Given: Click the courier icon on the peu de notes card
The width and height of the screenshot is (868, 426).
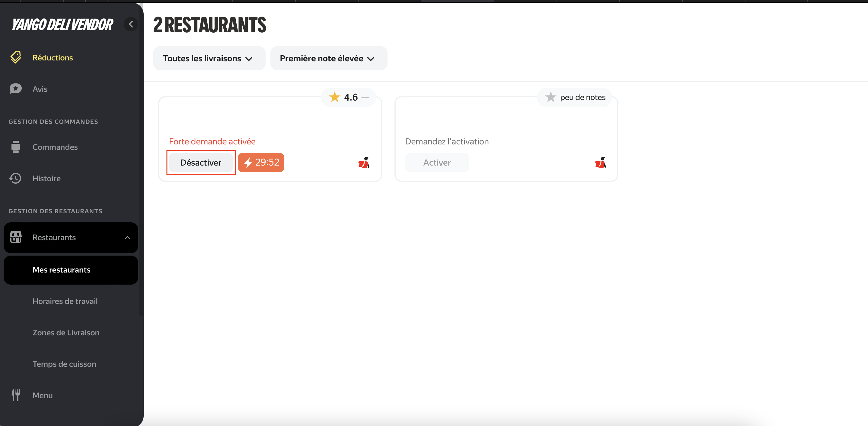Looking at the screenshot, I should (601, 163).
